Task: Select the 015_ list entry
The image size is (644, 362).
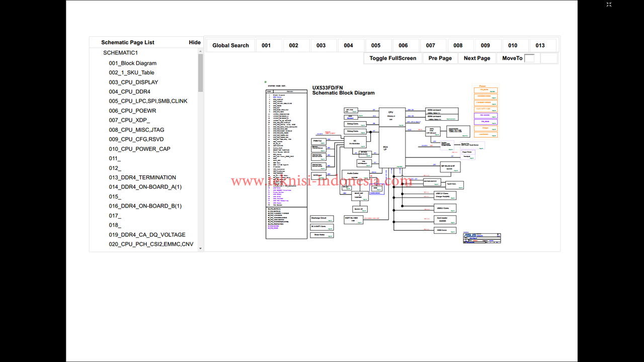Action: tap(115, 197)
